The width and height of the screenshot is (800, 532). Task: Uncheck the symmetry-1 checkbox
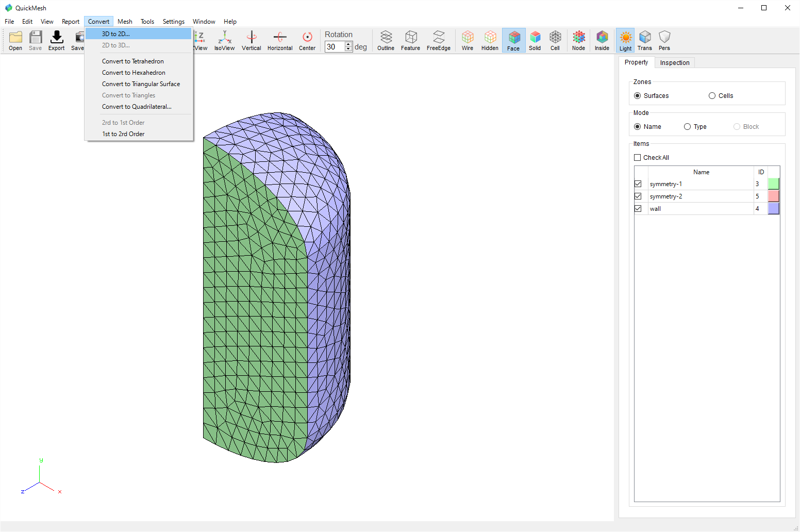tap(638, 184)
